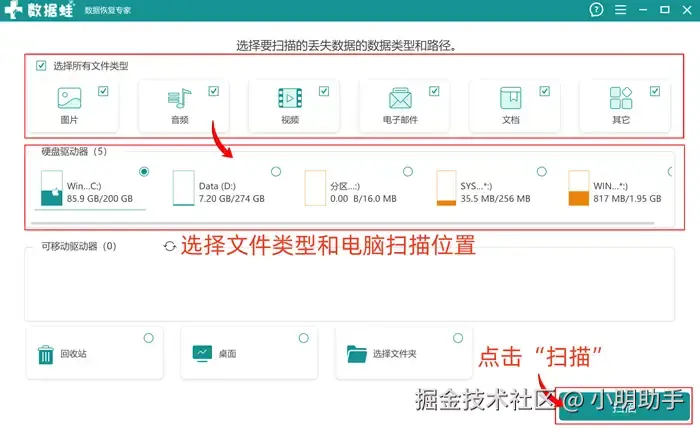Viewport: 700px width, 428px height.
Task: Click the 音频 audio type icon
Action: pos(179,98)
